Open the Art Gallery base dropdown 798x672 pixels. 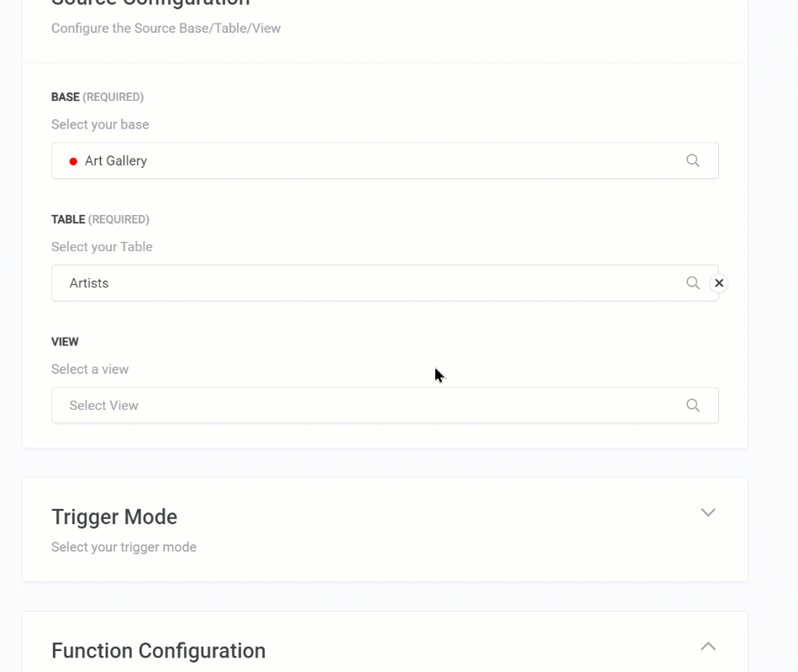click(x=370, y=160)
